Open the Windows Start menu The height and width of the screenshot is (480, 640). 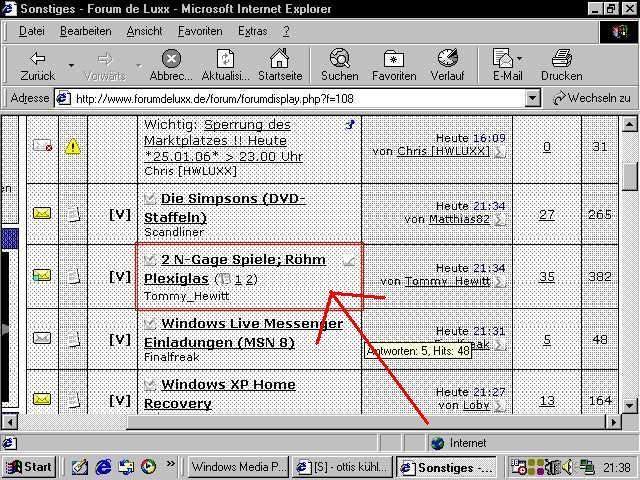pyautogui.click(x=29, y=467)
